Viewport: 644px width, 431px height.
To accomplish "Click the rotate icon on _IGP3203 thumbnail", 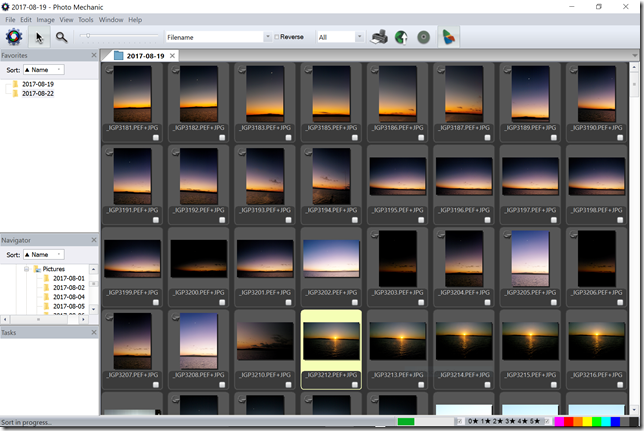I will tap(375, 235).
